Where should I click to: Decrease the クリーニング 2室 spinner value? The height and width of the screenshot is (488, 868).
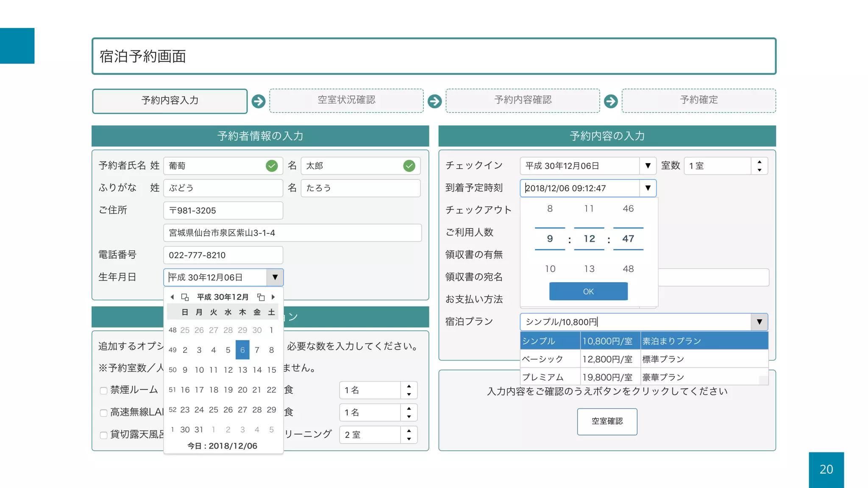(409, 439)
